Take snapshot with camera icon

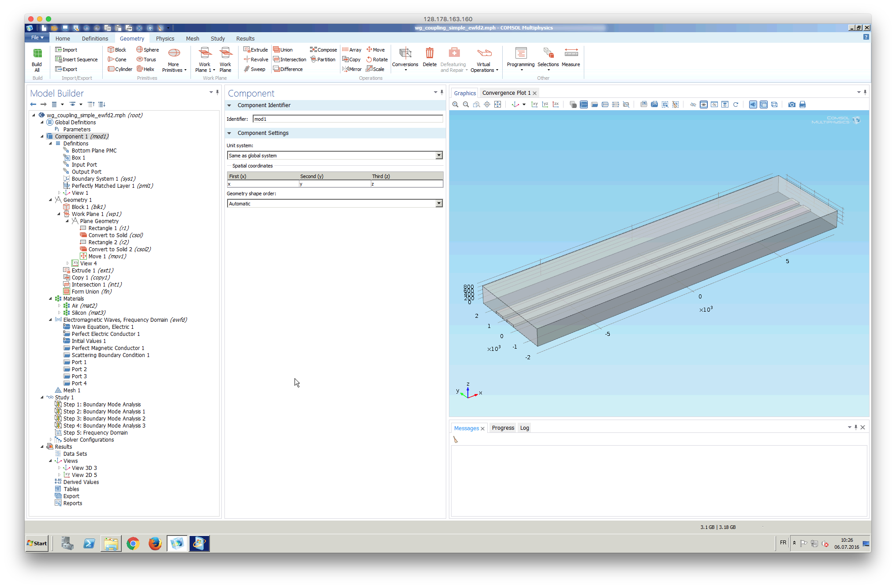click(792, 104)
